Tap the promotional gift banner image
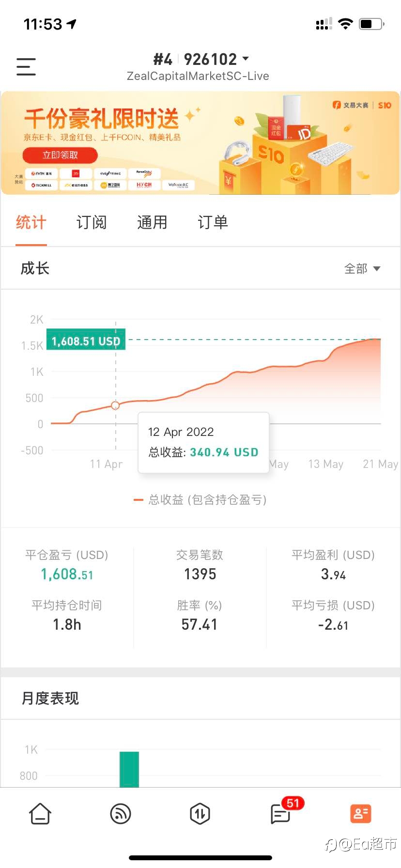The image size is (401, 868). [200, 143]
